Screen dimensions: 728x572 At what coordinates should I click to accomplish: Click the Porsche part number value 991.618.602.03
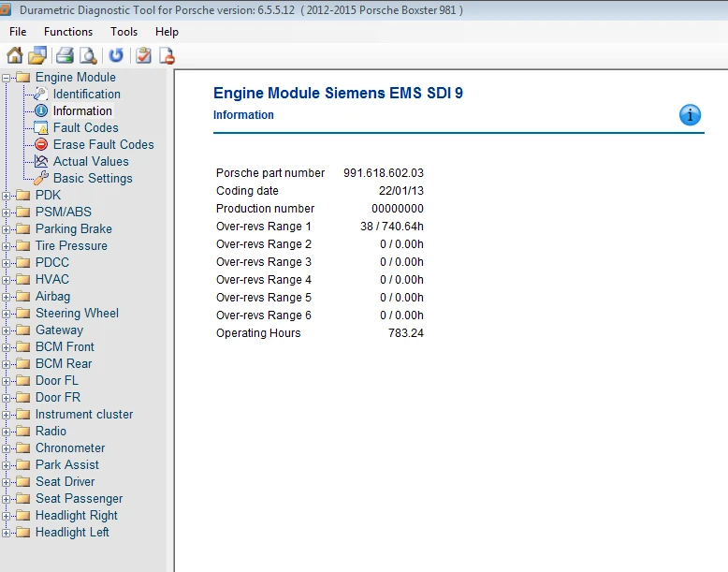coord(384,173)
